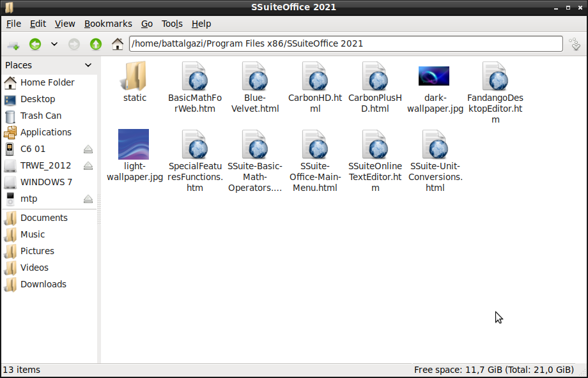Image resolution: width=588 pixels, height=378 pixels.
Task: Open the Go menu
Action: 146,24
